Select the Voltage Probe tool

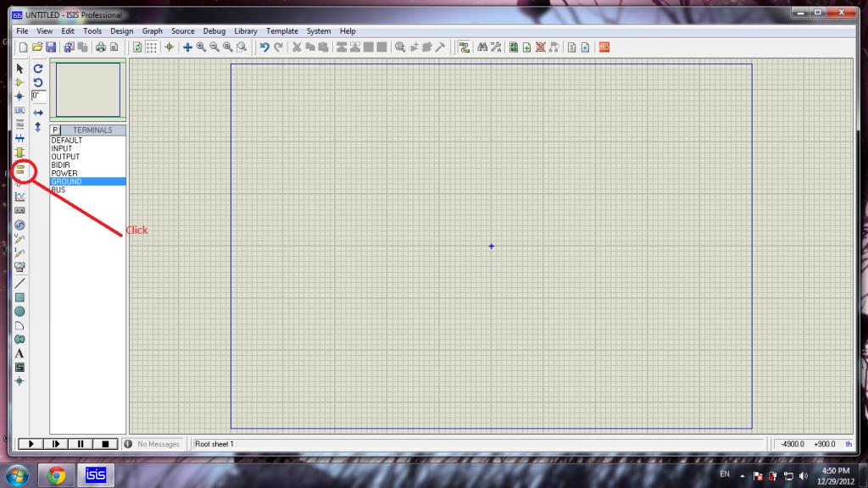point(19,239)
